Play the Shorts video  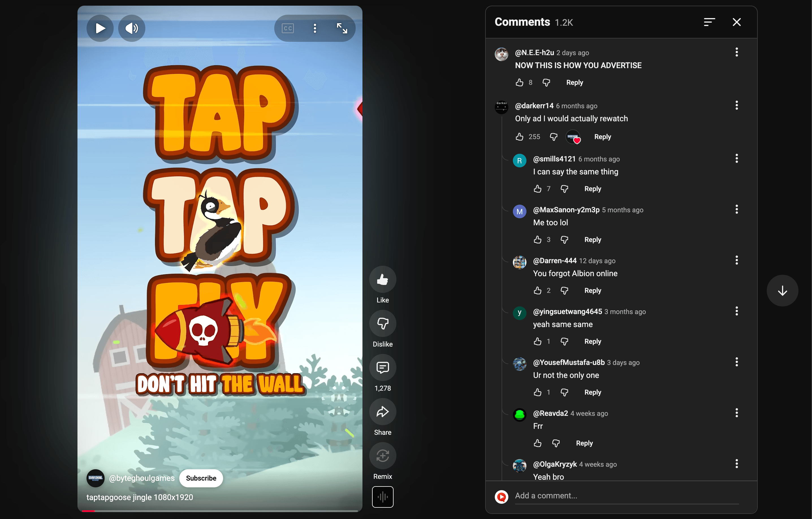[x=100, y=28]
